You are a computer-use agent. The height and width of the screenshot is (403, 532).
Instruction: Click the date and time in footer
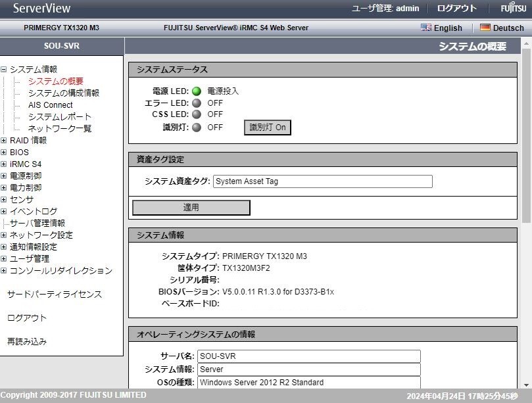(462, 396)
